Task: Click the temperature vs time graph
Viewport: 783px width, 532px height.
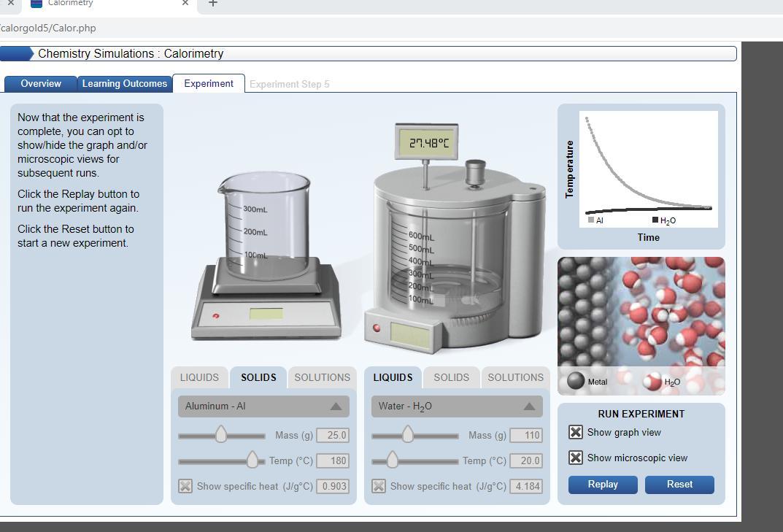Action: (x=648, y=169)
